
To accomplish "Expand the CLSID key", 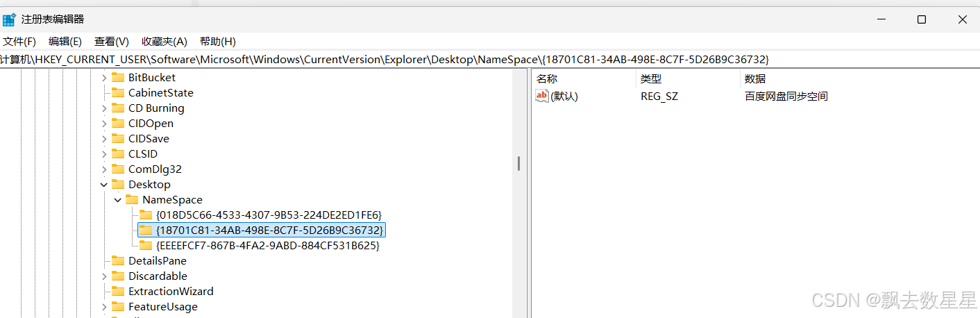I will pos(104,154).
